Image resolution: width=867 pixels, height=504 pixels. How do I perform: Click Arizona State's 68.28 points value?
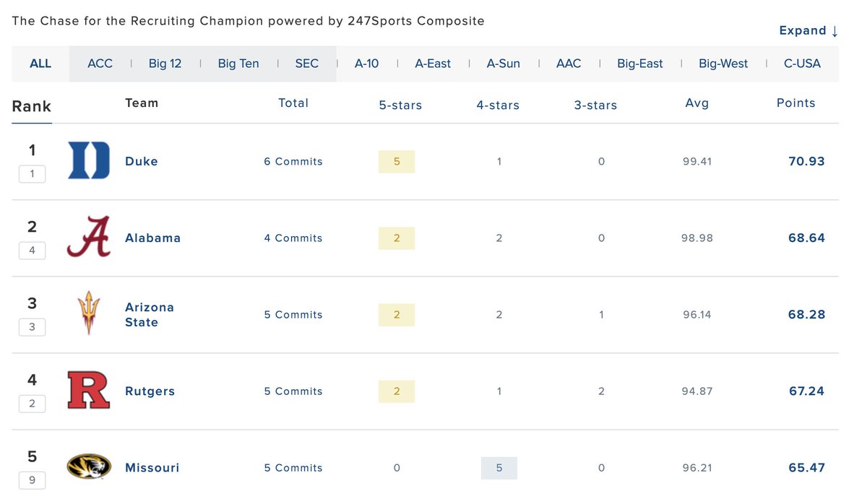point(806,314)
